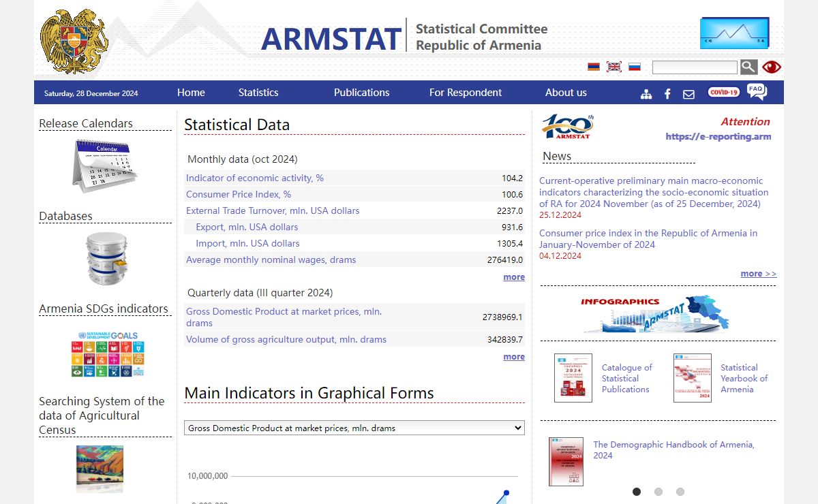Click 'more >>' under the News section
This screenshot has width=818, height=504.
[758, 274]
